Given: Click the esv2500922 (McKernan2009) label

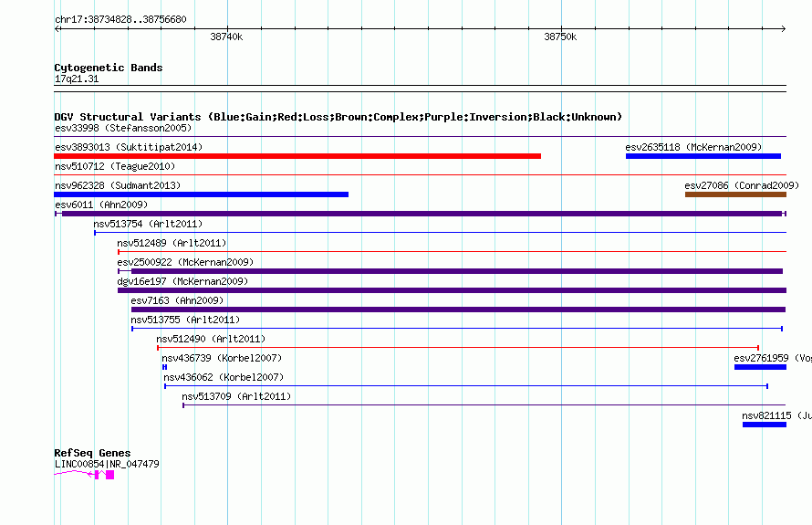Looking at the screenshot, I should click(x=185, y=262).
